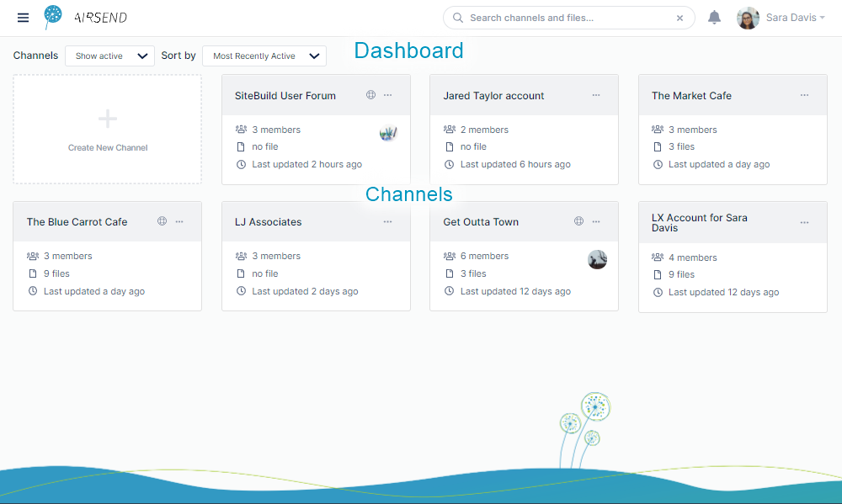Viewport: 842px width, 504px height.
Task: Click clock icon in Jared Taylor account card
Action: (450, 164)
